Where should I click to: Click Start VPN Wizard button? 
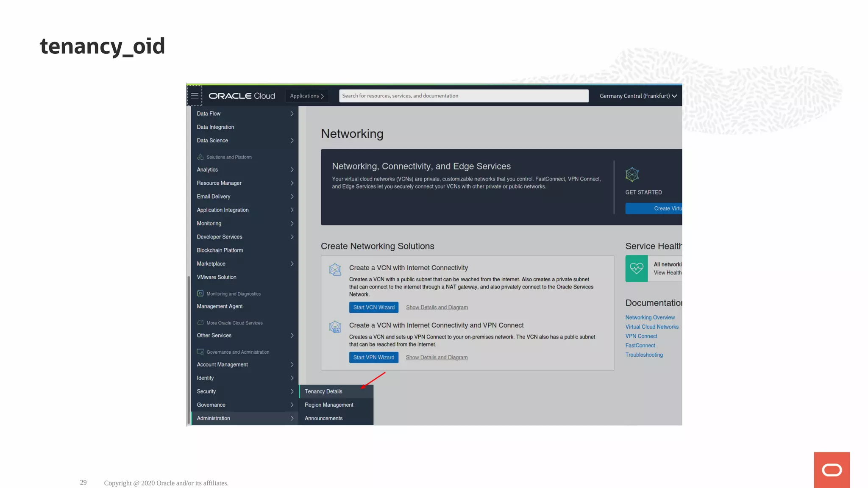pos(374,358)
